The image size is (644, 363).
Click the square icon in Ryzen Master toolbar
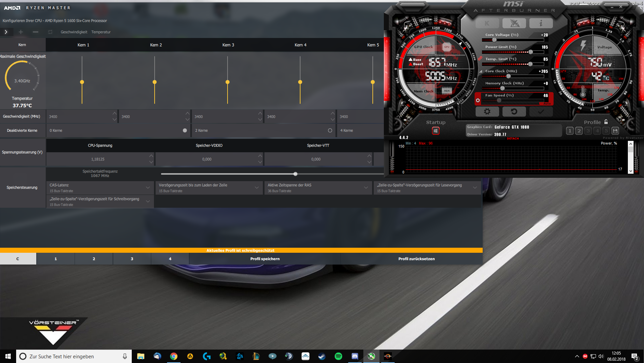point(50,32)
